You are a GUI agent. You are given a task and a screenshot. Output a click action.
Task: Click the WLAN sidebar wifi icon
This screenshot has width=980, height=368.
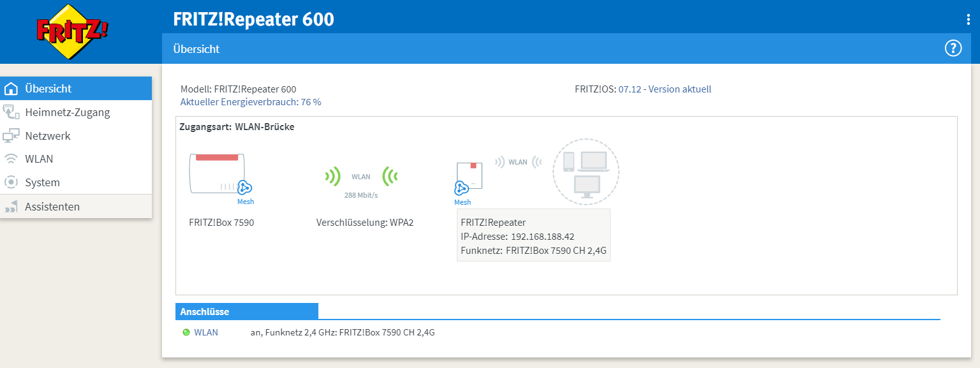point(11,159)
